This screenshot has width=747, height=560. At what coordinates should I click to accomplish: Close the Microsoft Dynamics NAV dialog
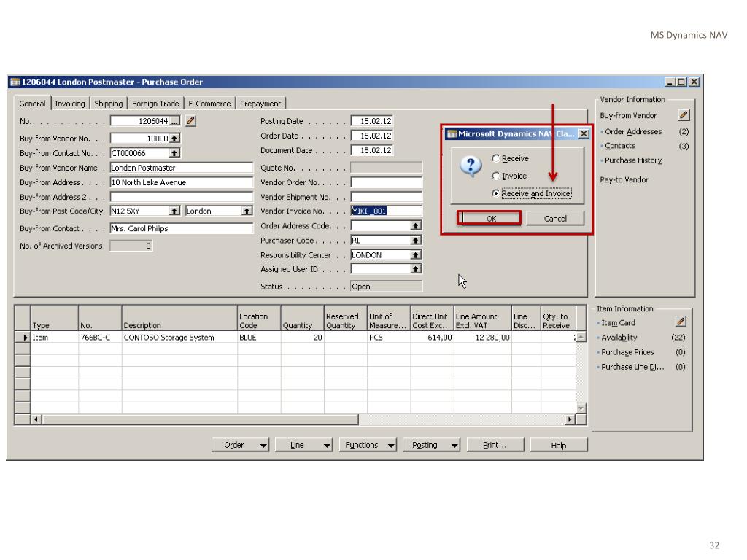click(x=584, y=134)
